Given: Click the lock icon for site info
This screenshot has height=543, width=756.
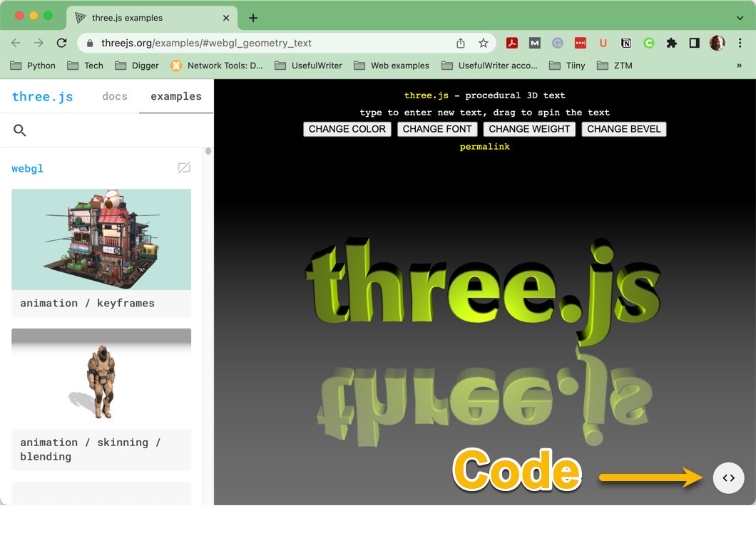Looking at the screenshot, I should click(x=90, y=43).
